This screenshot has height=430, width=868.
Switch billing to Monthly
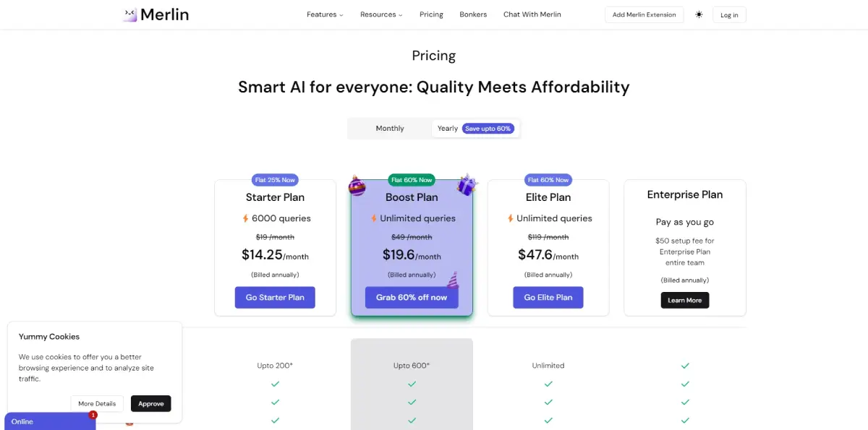[390, 129]
